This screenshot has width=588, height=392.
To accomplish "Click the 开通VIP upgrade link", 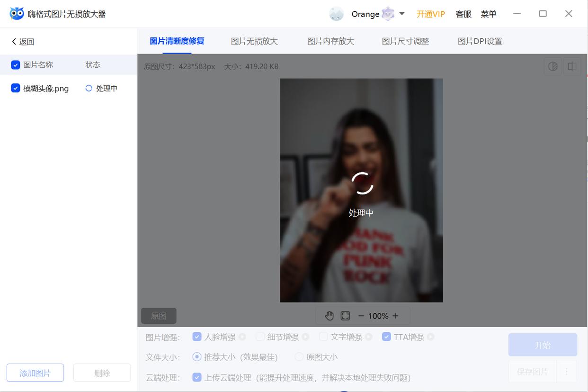I will pos(430,14).
